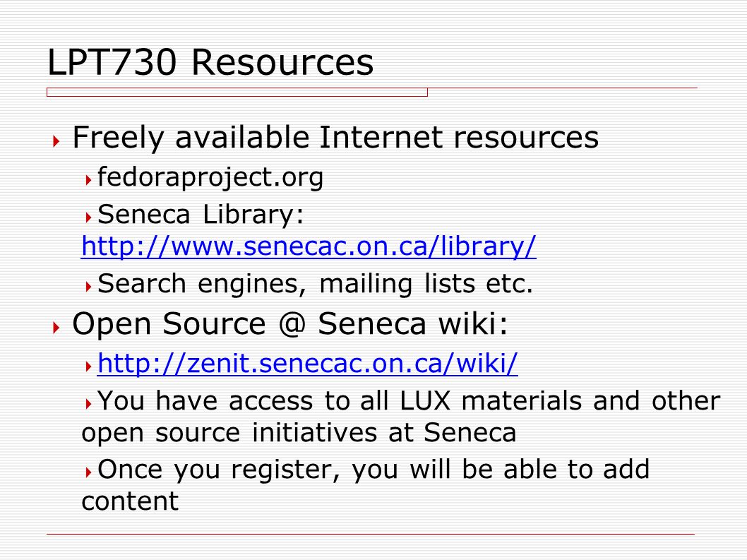Image resolution: width=747 pixels, height=560 pixels.
Task: Open the zenit.senecac.on.ca wiki link
Action: [307, 363]
